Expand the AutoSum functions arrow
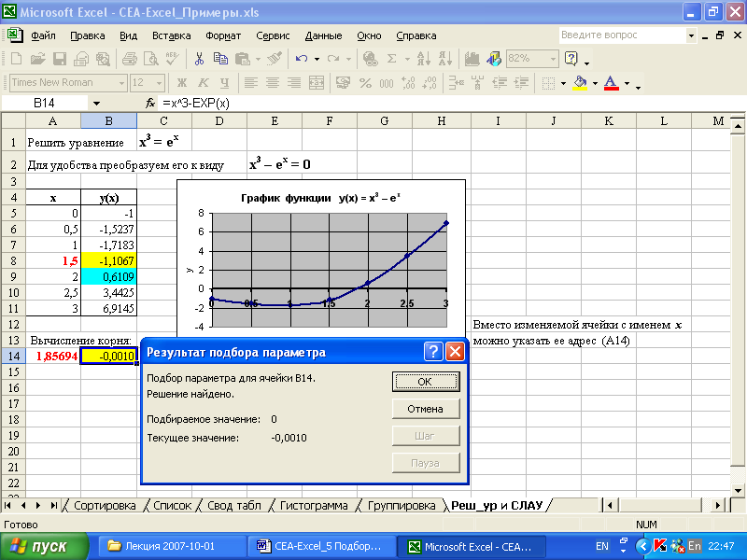The height and width of the screenshot is (560, 747). [x=407, y=59]
